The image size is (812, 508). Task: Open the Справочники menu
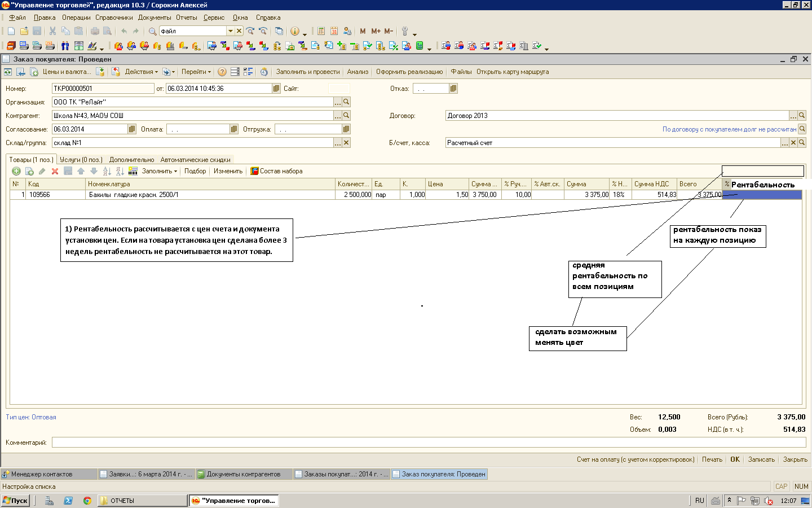pyautogui.click(x=114, y=17)
